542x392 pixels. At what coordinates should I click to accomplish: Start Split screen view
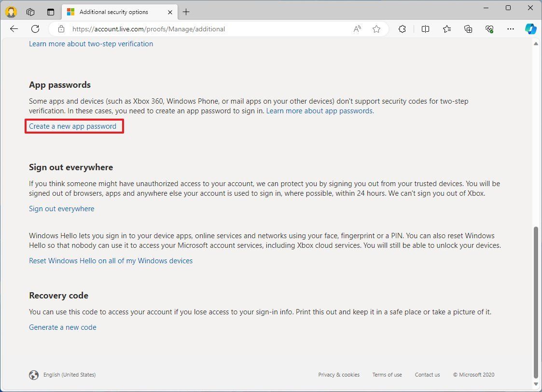(x=425, y=29)
